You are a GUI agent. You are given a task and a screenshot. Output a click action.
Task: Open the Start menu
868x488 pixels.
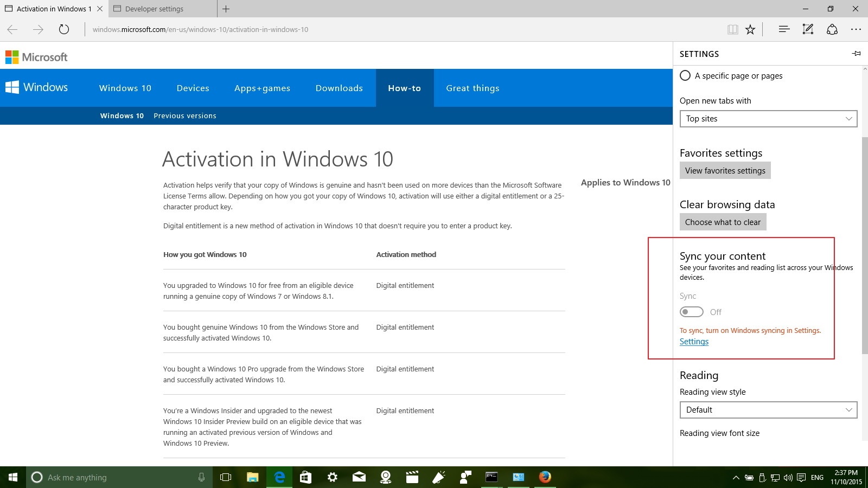13,477
